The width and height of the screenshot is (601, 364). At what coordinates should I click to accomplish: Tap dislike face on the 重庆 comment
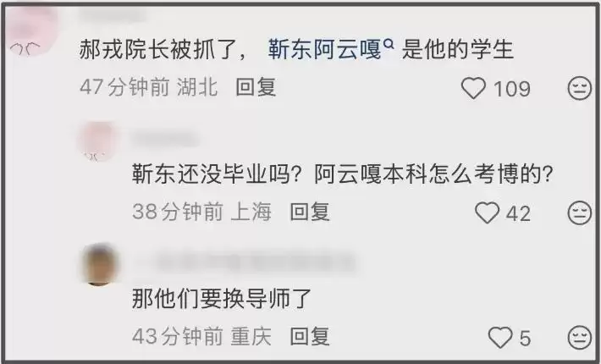[x=580, y=338]
